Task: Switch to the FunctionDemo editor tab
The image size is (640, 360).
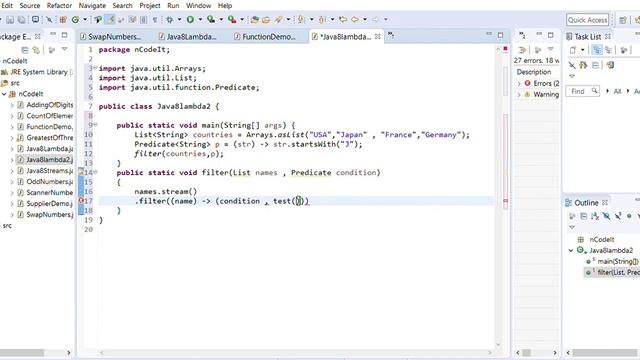Action: click(265, 37)
